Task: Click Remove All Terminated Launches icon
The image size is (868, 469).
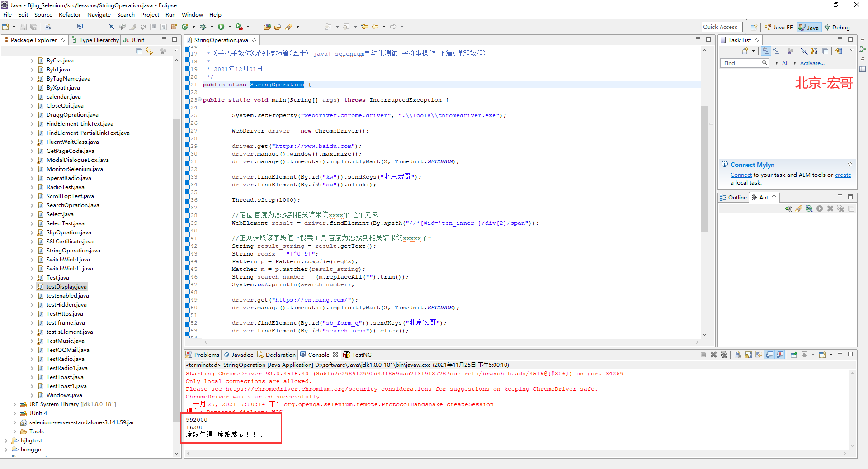Action: tap(724, 355)
